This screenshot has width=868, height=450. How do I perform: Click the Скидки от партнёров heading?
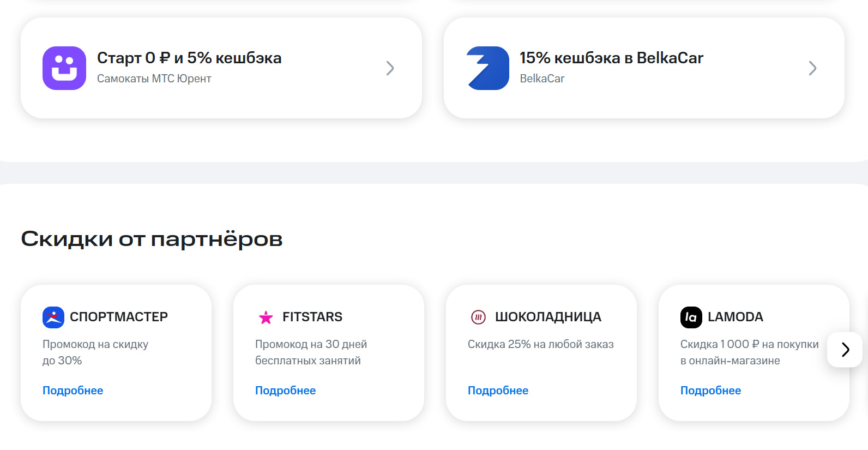(152, 239)
